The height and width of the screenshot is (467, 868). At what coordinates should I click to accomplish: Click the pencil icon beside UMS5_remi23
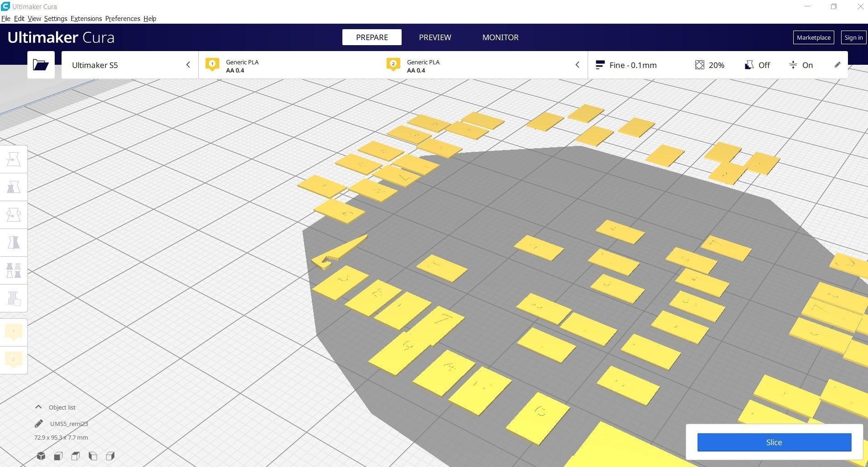(x=39, y=424)
